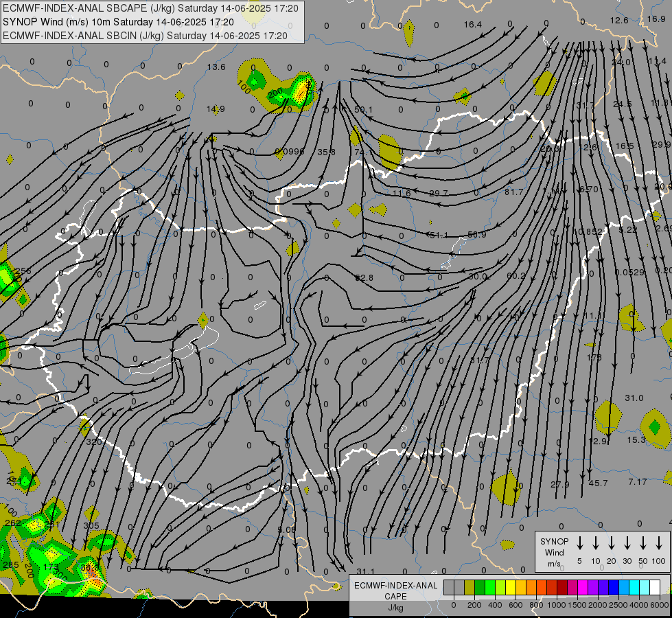
Task: Click the 4000 tick on the CAPE scale
Action: [x=639, y=605]
